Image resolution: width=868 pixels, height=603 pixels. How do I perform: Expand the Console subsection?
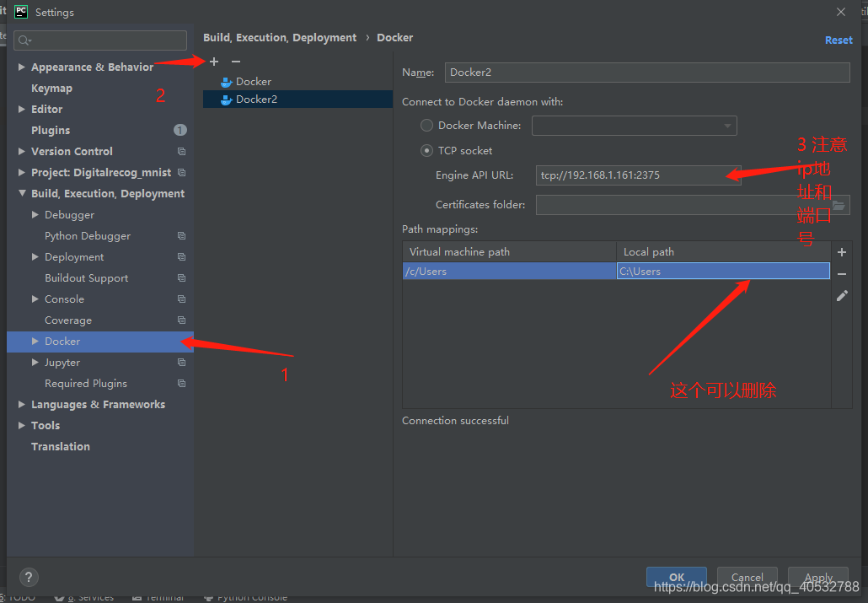(x=35, y=299)
